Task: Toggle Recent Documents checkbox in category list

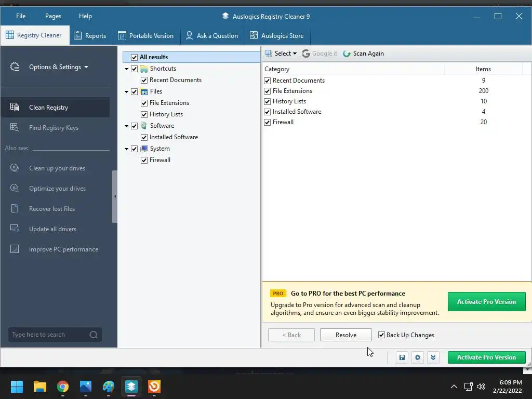Action: 268,81
